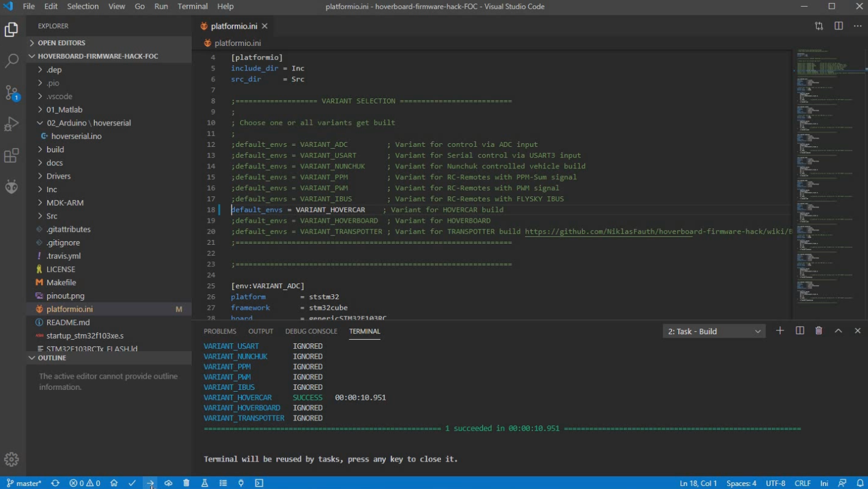This screenshot has height=489, width=868.
Task: Expand the 01_Matlab folder
Action: [109, 110]
